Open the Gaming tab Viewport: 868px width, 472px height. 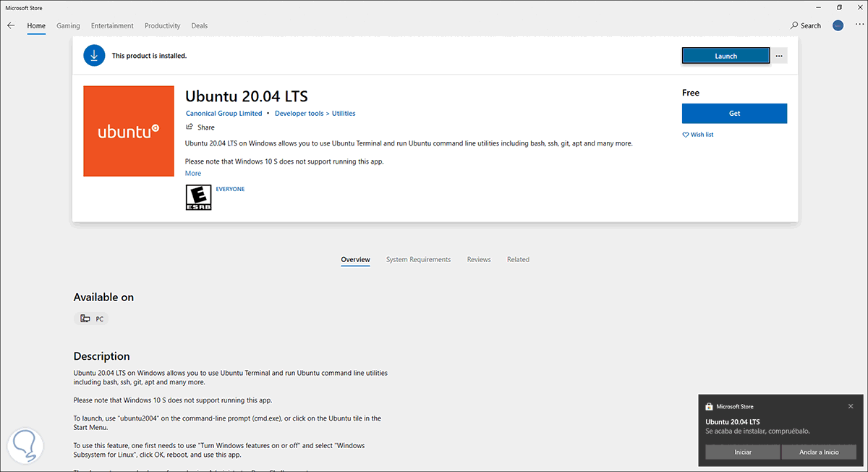(68, 25)
